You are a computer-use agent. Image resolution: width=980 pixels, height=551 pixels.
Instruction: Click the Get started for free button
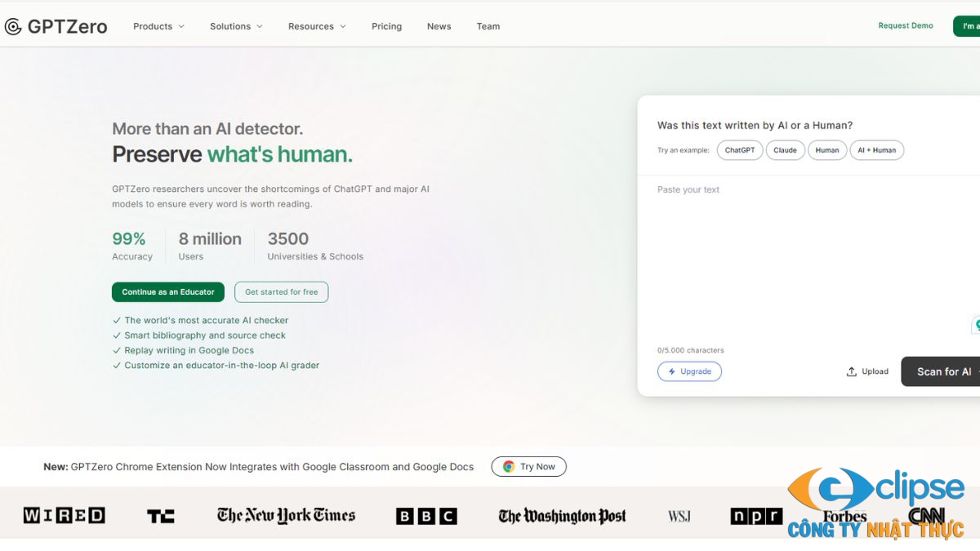point(282,291)
